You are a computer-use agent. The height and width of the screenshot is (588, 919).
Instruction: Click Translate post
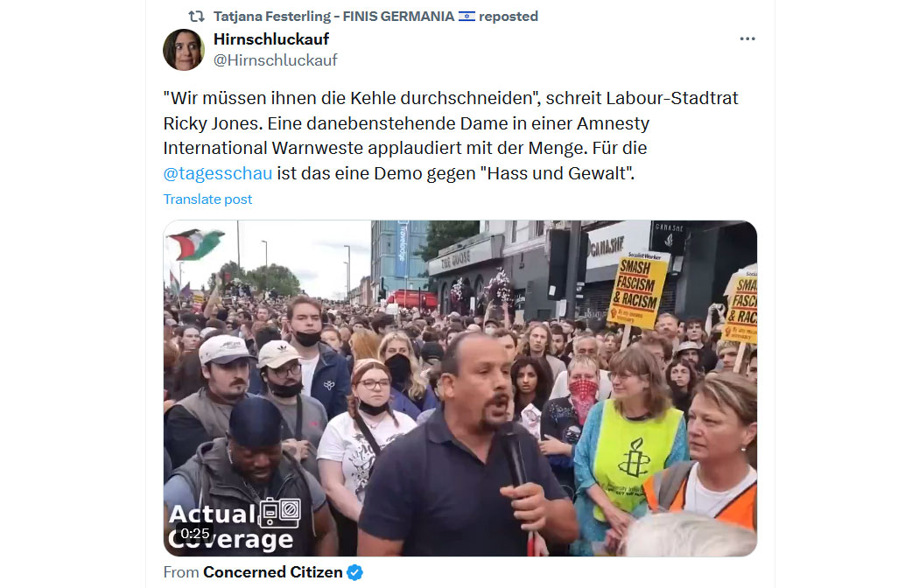pos(207,199)
